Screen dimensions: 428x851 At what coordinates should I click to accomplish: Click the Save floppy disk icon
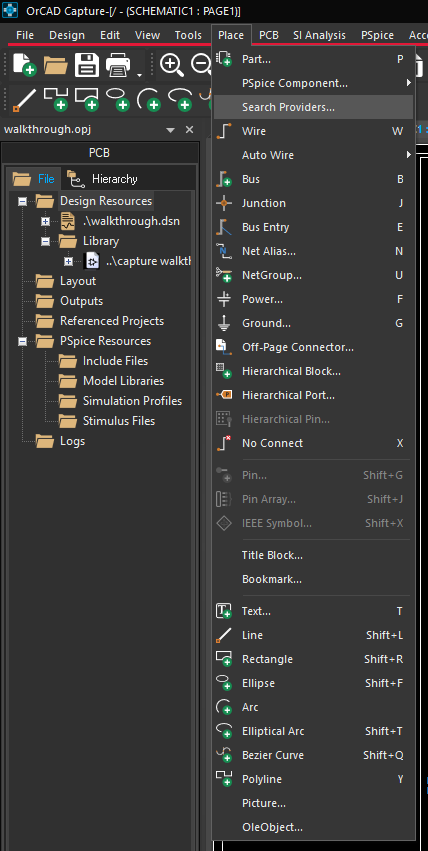pyautogui.click(x=87, y=65)
